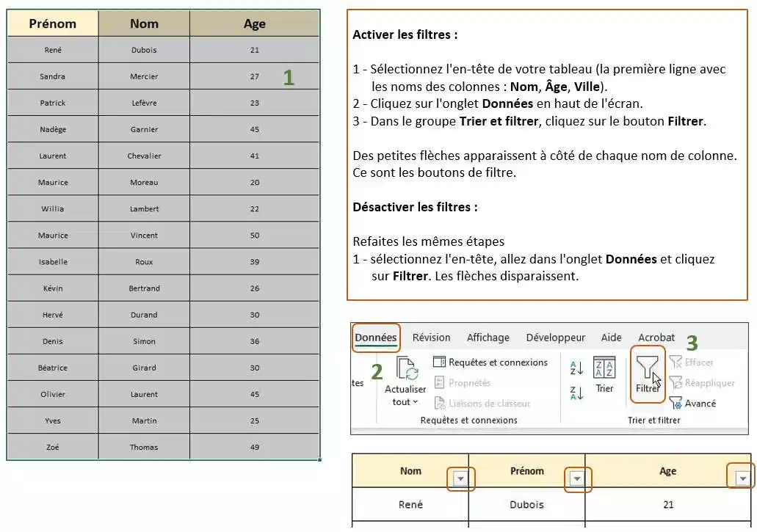The height and width of the screenshot is (532, 757).
Task: Open the Age column filter dropdown
Action: [x=743, y=479]
